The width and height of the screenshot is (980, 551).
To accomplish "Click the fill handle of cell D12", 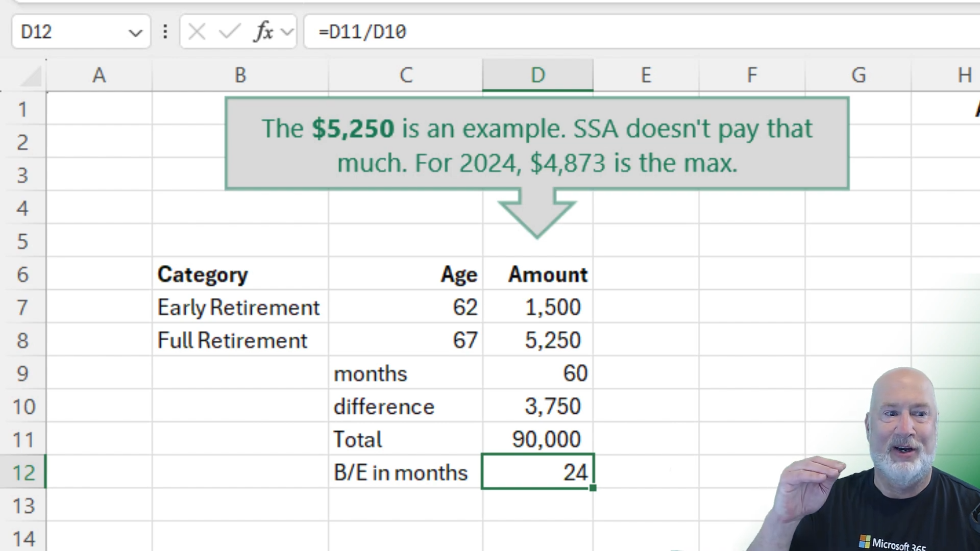I will pyautogui.click(x=593, y=488).
